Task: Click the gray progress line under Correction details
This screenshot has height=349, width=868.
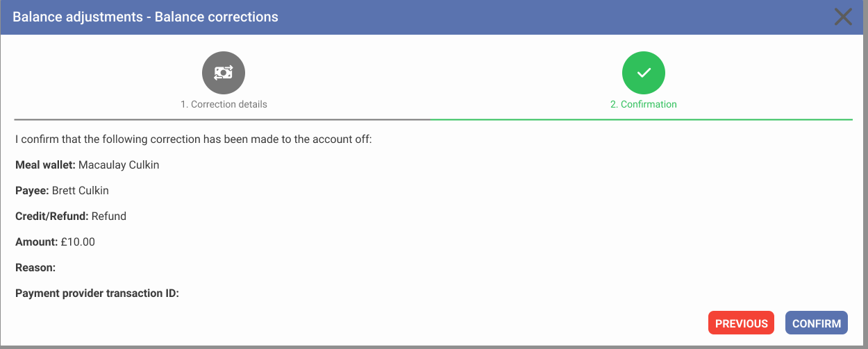Action: (222, 119)
